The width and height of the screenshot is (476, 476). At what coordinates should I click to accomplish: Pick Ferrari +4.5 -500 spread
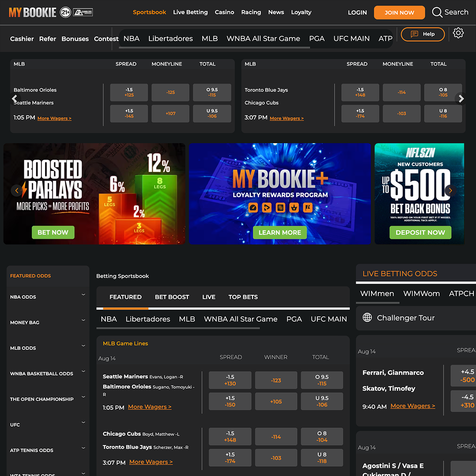464,376
